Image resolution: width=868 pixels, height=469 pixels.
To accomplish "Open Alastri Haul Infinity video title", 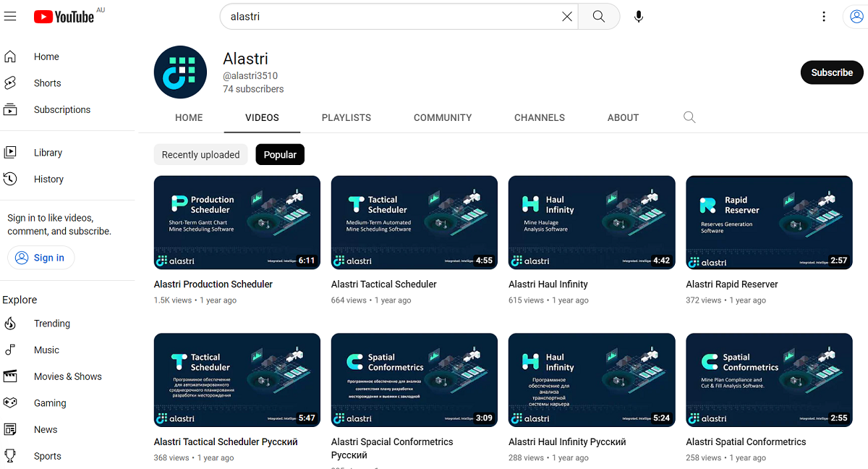I will (548, 284).
